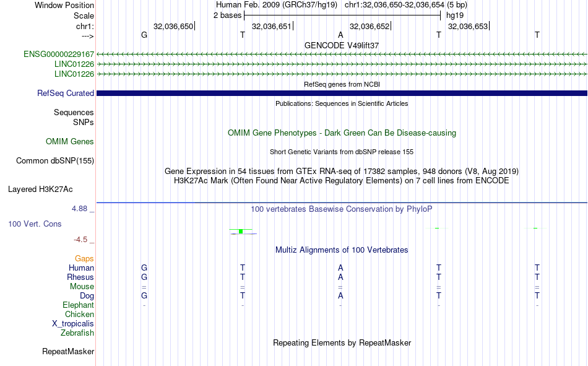
Task: Click the Scale label
Action: [84, 15]
